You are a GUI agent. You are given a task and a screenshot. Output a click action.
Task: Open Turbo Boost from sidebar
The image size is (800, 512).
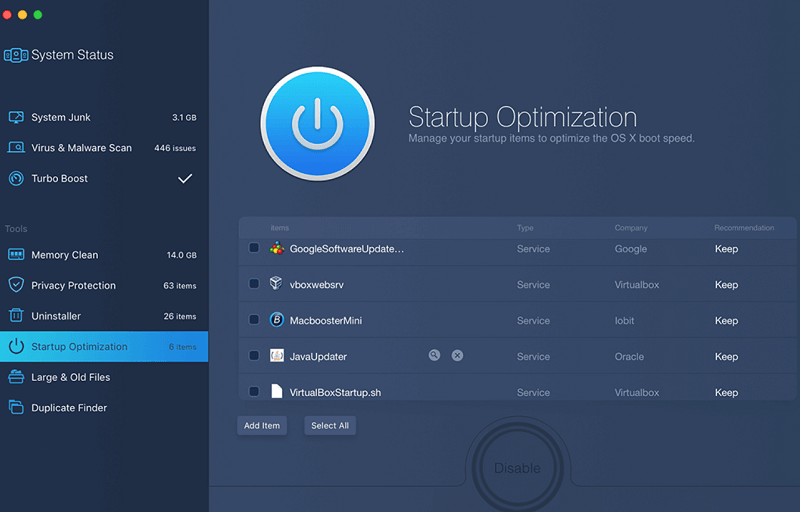click(104, 178)
